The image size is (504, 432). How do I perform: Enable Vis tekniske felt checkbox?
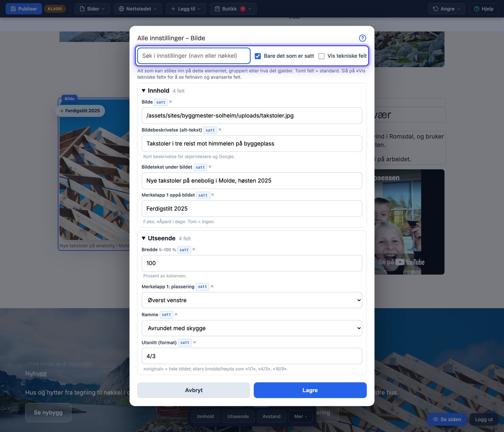pos(321,56)
